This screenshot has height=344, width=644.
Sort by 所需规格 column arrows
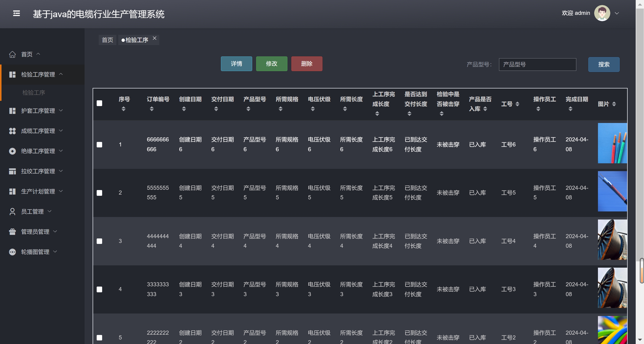tap(280, 109)
